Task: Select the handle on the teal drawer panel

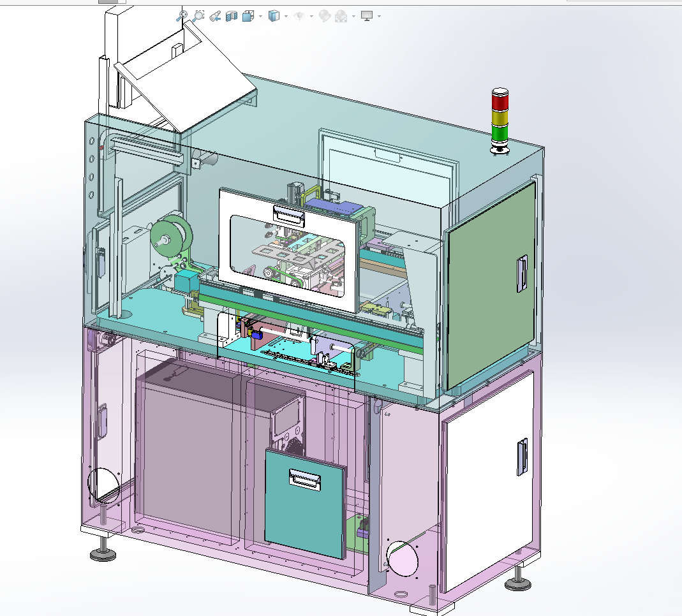Action: point(305,480)
